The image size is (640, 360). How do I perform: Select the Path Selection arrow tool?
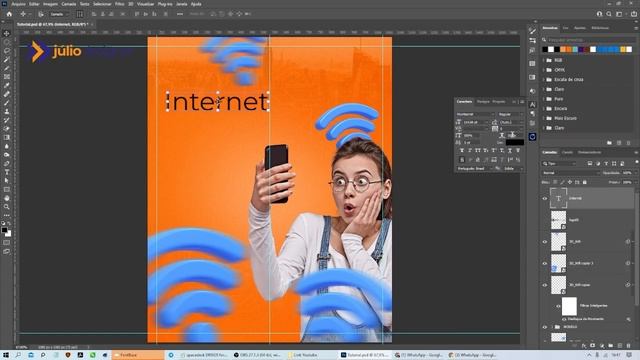(7, 181)
